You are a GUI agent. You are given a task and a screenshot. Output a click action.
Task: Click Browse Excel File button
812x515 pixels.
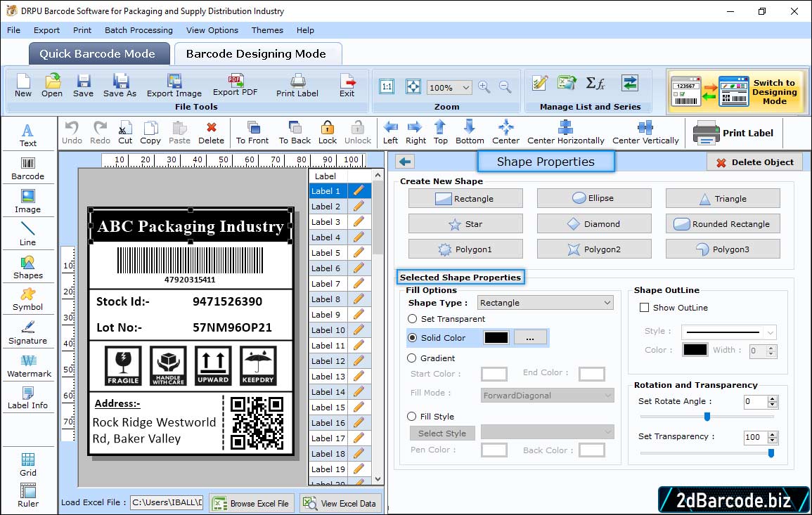(252, 503)
